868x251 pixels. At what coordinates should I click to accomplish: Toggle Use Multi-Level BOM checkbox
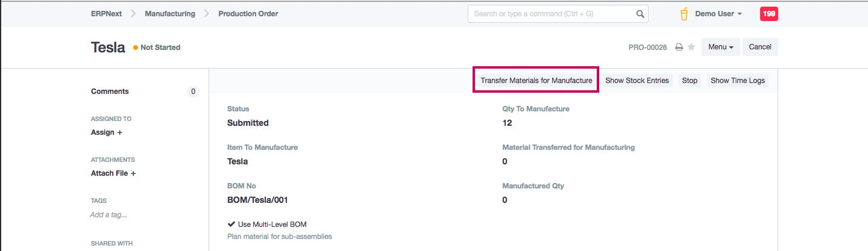click(x=231, y=225)
